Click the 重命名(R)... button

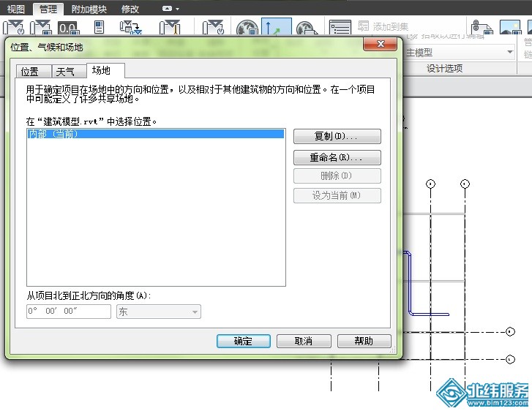coord(337,158)
